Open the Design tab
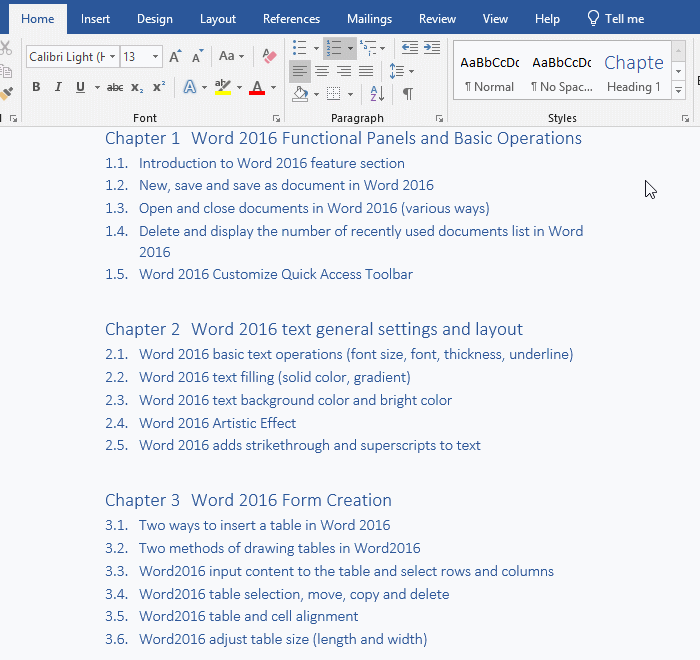Viewport: 700px width, 660px height. (x=154, y=19)
